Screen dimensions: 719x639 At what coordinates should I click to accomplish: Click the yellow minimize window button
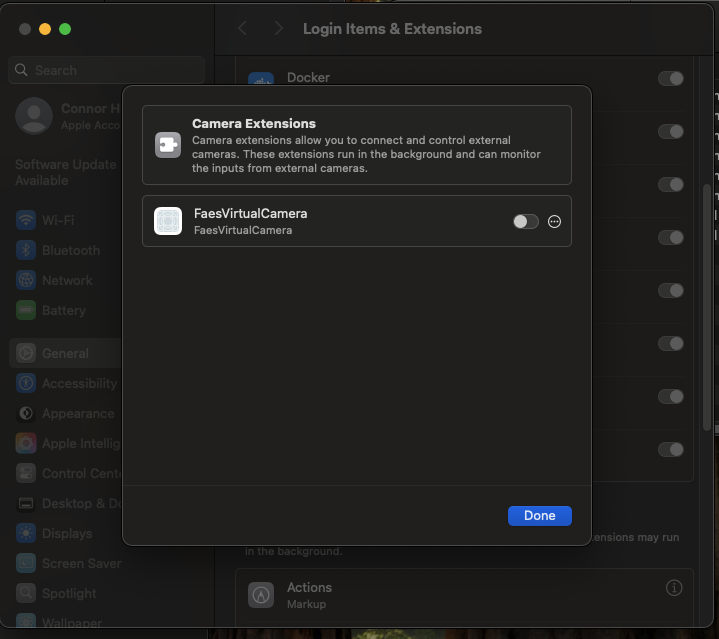pos(45,29)
